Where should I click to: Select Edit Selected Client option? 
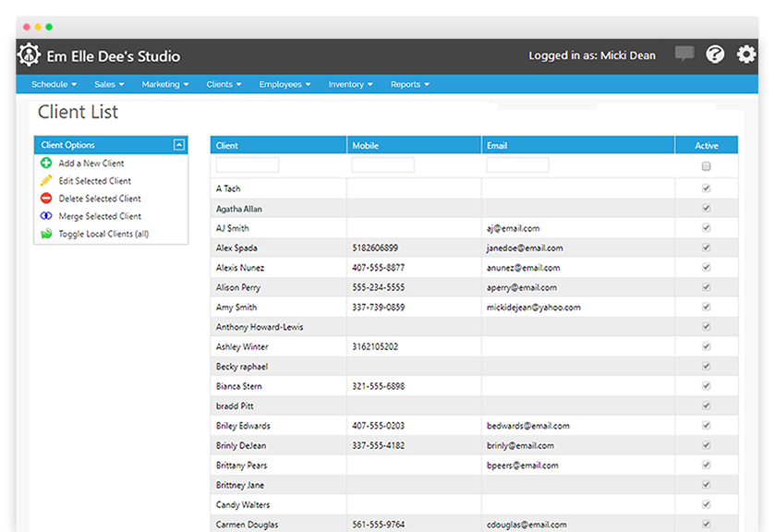95,181
